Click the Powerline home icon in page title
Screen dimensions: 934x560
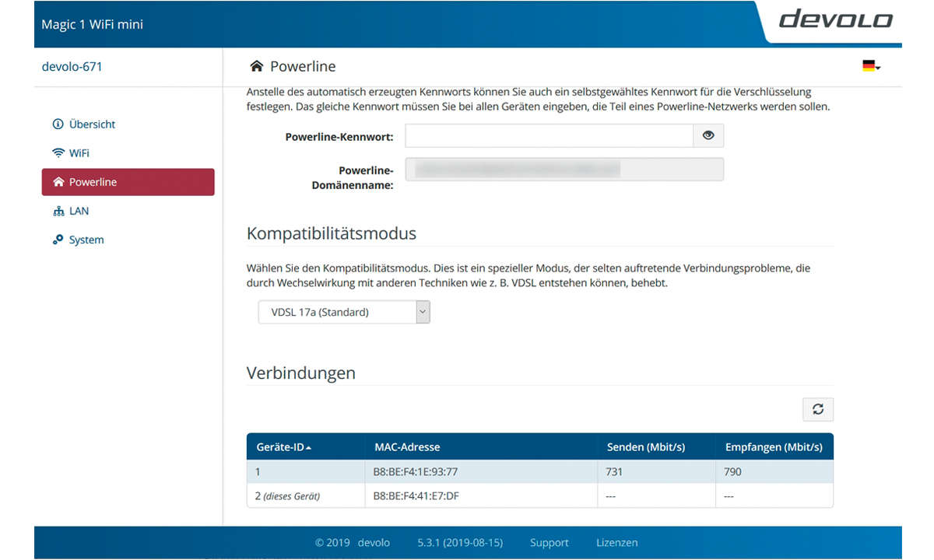pyautogui.click(x=256, y=66)
